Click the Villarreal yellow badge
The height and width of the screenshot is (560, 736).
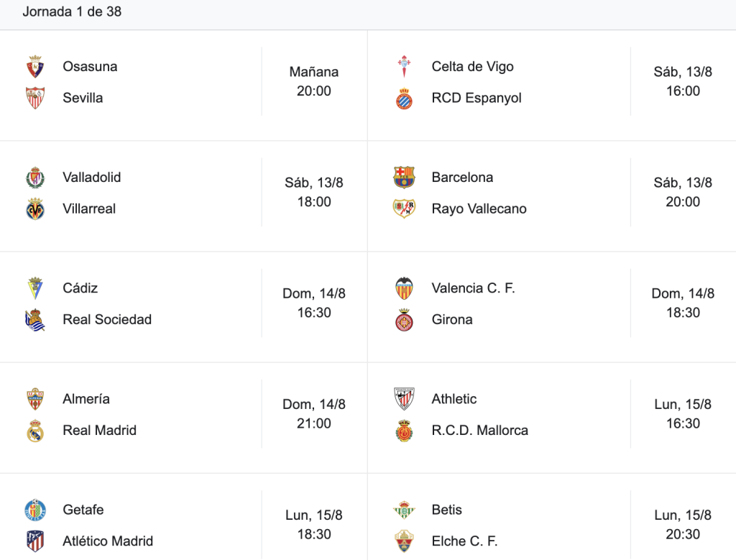35,209
